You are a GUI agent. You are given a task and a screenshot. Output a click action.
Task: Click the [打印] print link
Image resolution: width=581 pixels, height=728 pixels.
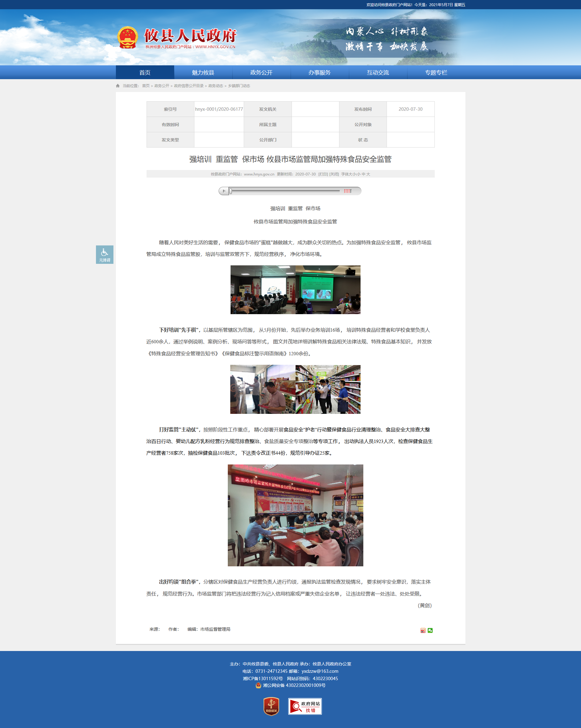click(x=323, y=174)
